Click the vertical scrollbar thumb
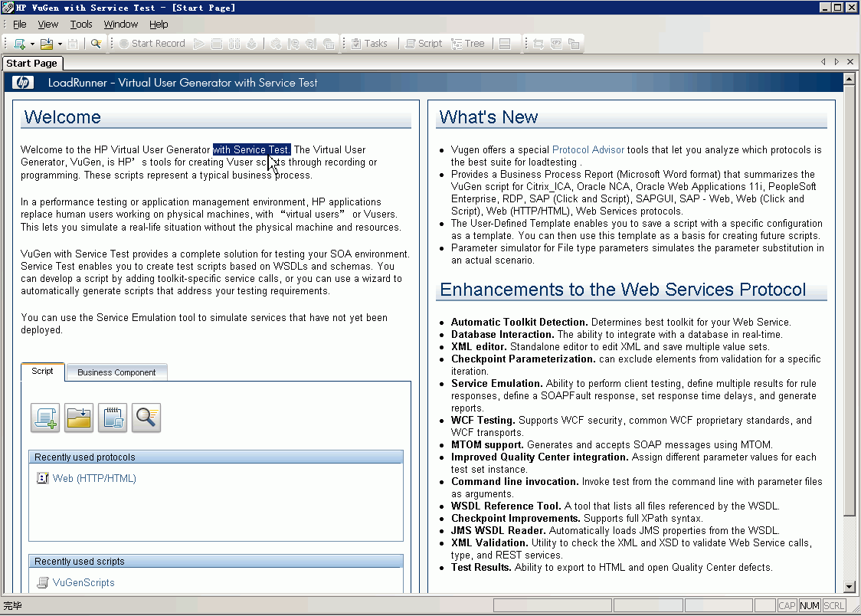 point(850,300)
